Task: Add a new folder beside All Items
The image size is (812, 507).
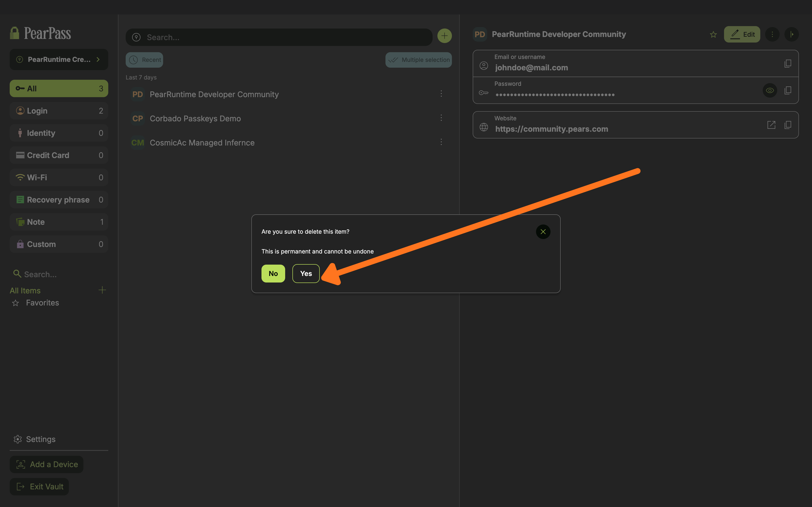Action: coord(102,290)
